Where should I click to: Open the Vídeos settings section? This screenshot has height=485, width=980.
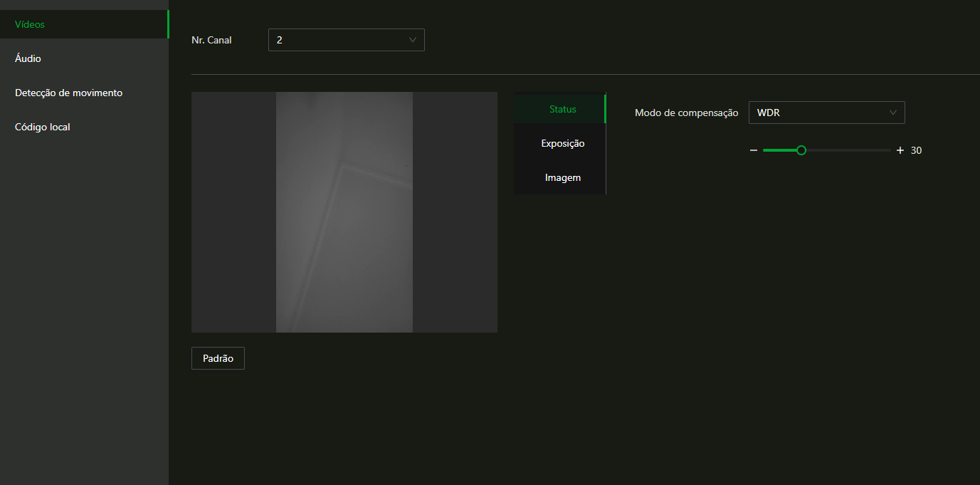coord(84,24)
